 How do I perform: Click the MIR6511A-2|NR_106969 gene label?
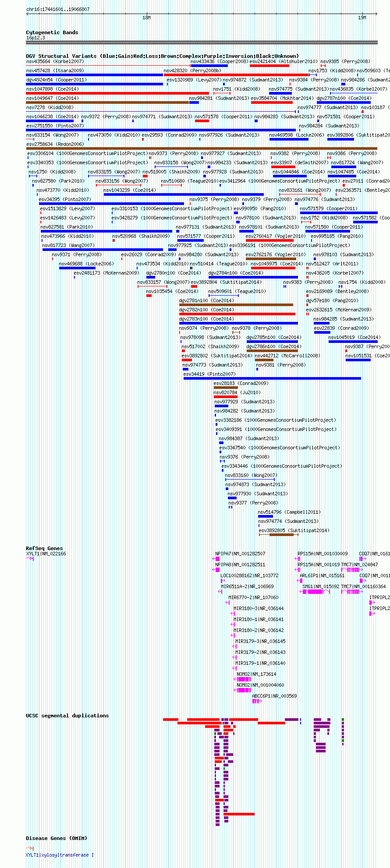[x=247, y=586]
